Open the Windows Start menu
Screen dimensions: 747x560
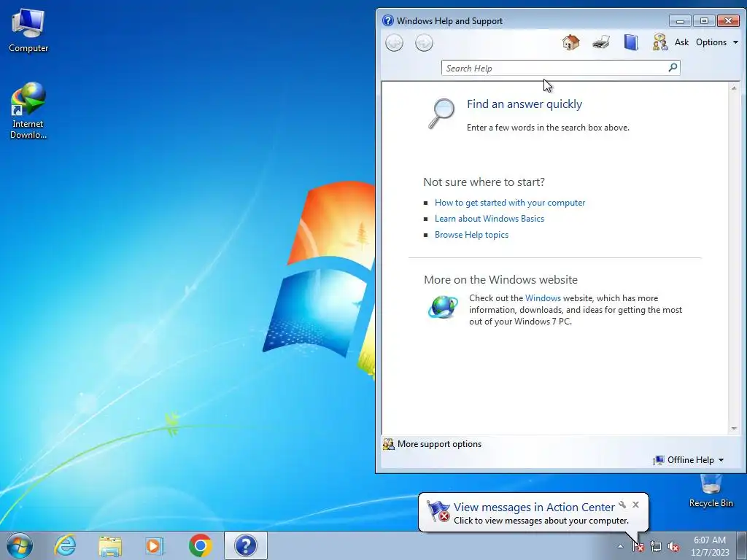20,545
